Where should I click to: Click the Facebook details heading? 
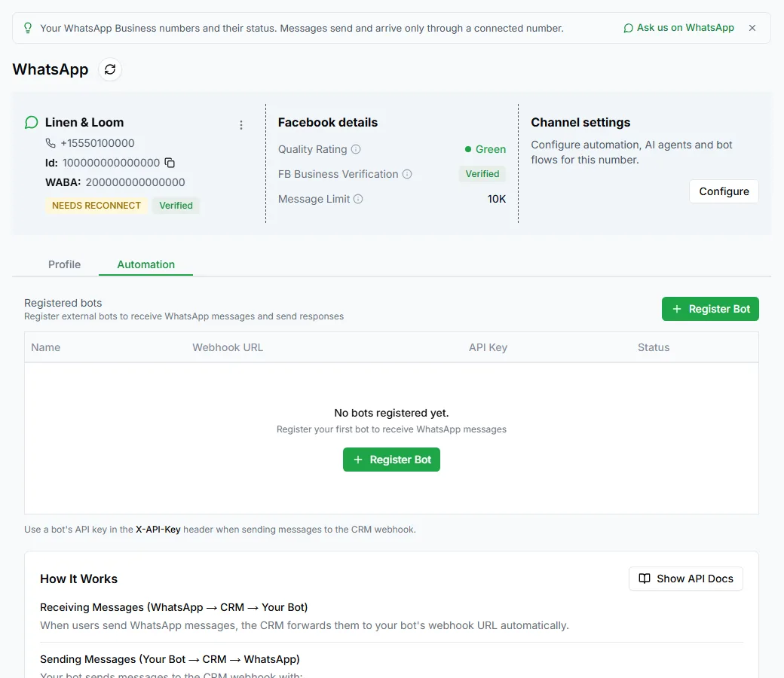327,122
